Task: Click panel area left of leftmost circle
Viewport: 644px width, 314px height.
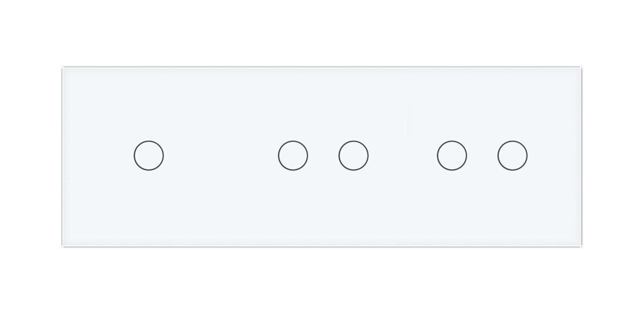Action: click(x=97, y=156)
